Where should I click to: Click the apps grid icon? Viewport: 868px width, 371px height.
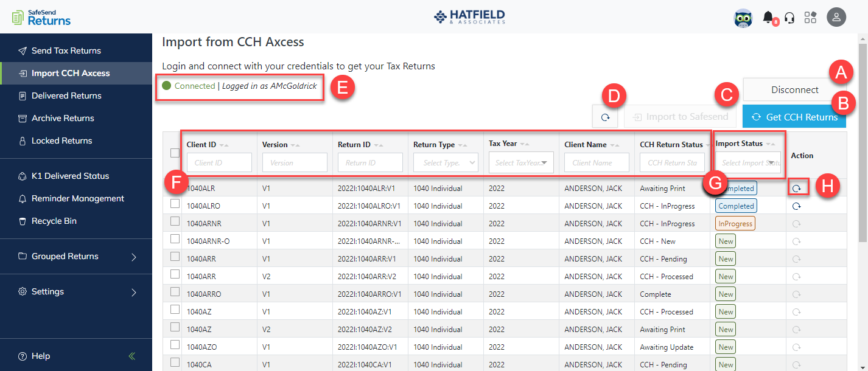tap(810, 18)
